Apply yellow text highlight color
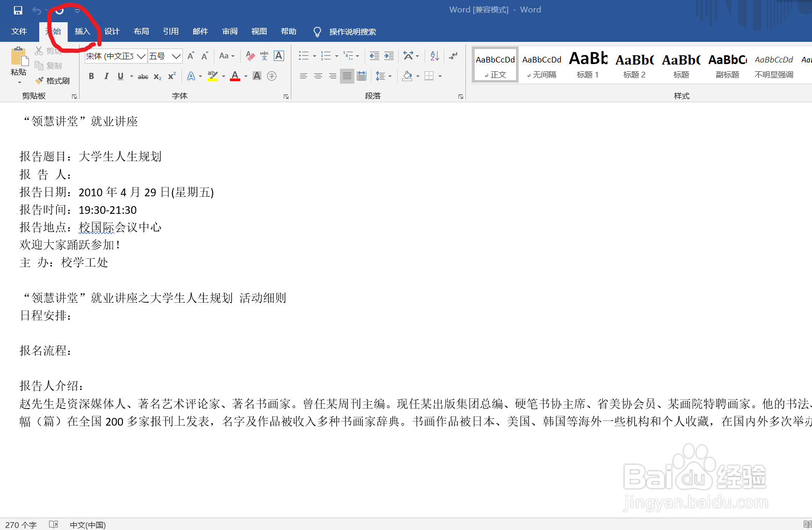 (212, 76)
